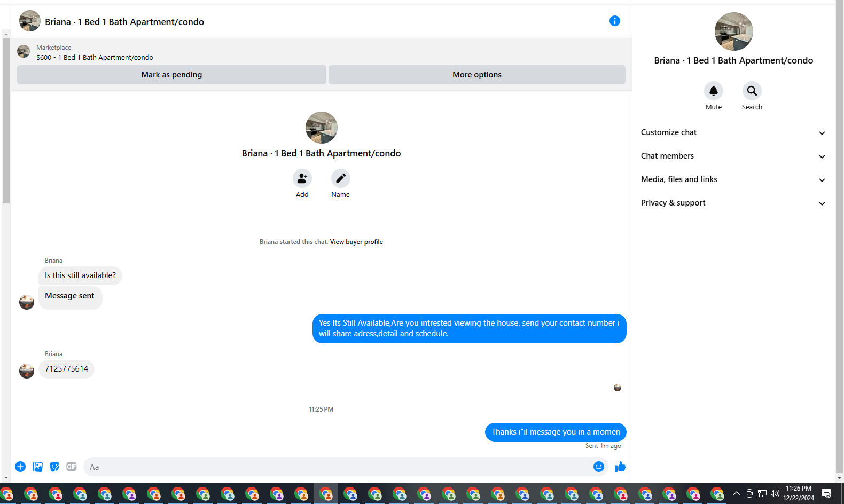The width and height of the screenshot is (844, 504).
Task: Click the header conversation title
Action: tap(124, 22)
